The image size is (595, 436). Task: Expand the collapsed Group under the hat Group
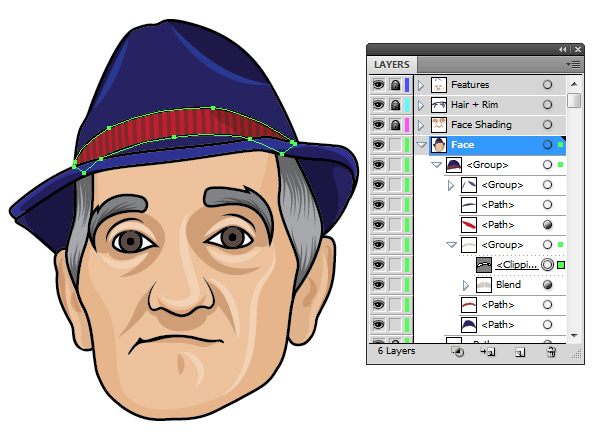pos(450,185)
